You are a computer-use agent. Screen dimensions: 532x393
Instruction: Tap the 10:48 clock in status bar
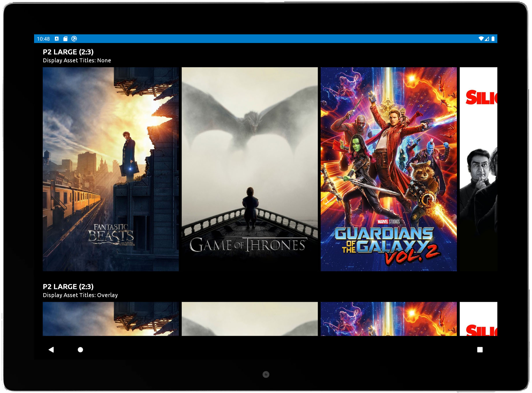click(x=43, y=39)
